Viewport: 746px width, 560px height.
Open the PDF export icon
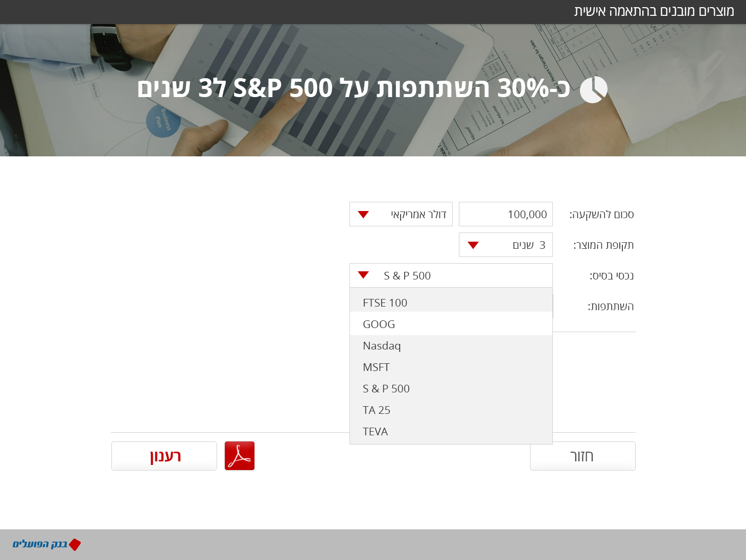(240, 456)
